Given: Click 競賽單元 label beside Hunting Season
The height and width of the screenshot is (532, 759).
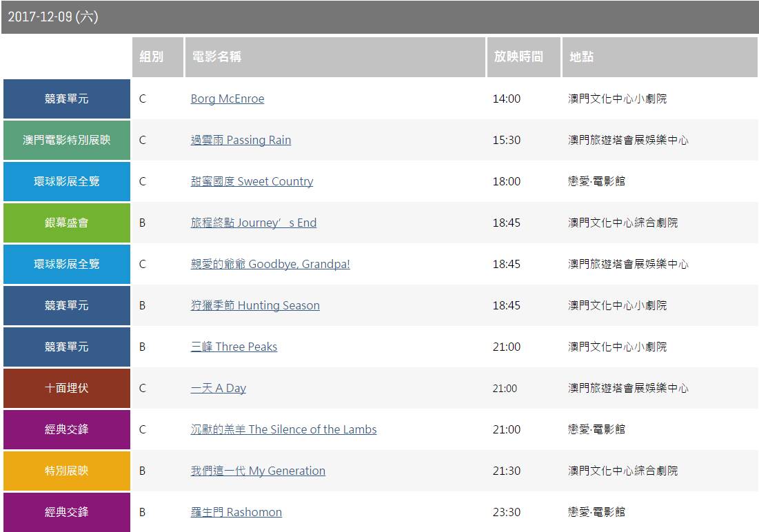Looking at the screenshot, I should pos(67,305).
